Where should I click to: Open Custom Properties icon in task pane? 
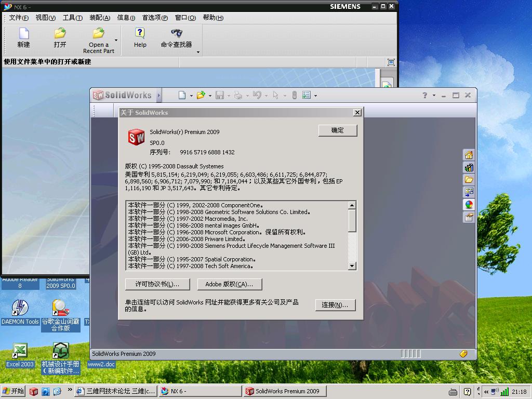(469, 217)
